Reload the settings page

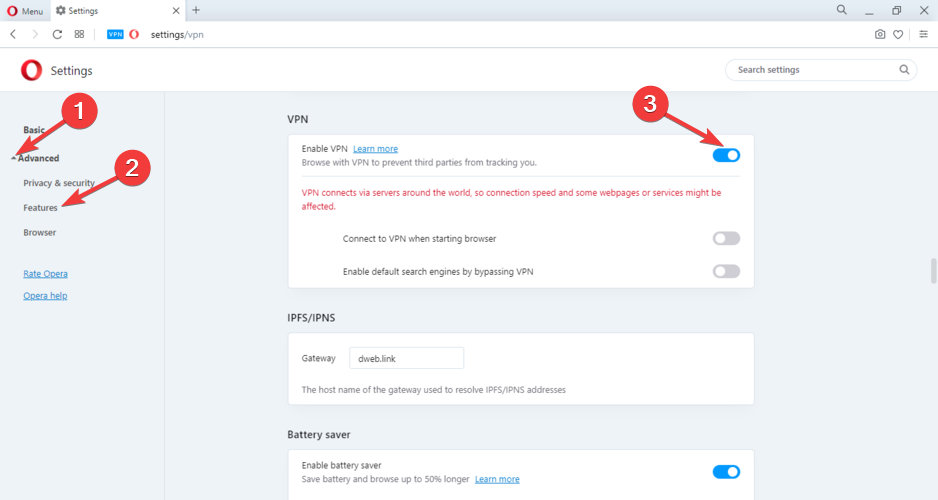(x=57, y=34)
